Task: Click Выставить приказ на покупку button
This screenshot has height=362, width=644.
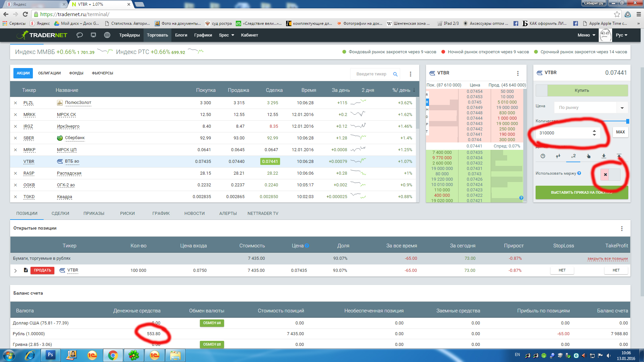Action: (582, 192)
